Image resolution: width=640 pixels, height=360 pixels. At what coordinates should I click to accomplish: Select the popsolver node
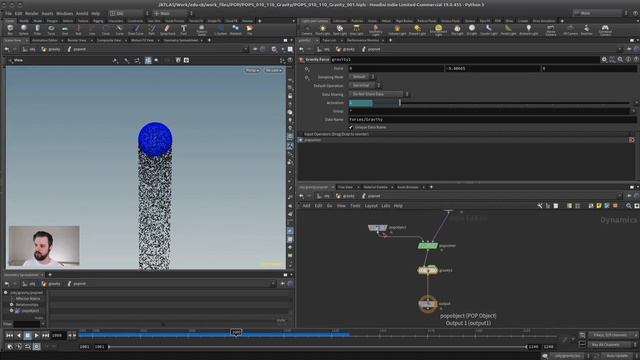(x=427, y=246)
